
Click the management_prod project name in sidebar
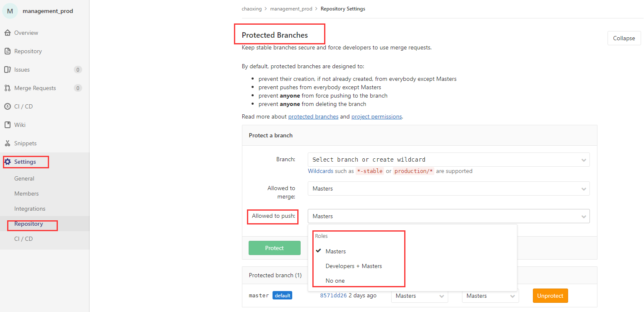pyautogui.click(x=48, y=11)
